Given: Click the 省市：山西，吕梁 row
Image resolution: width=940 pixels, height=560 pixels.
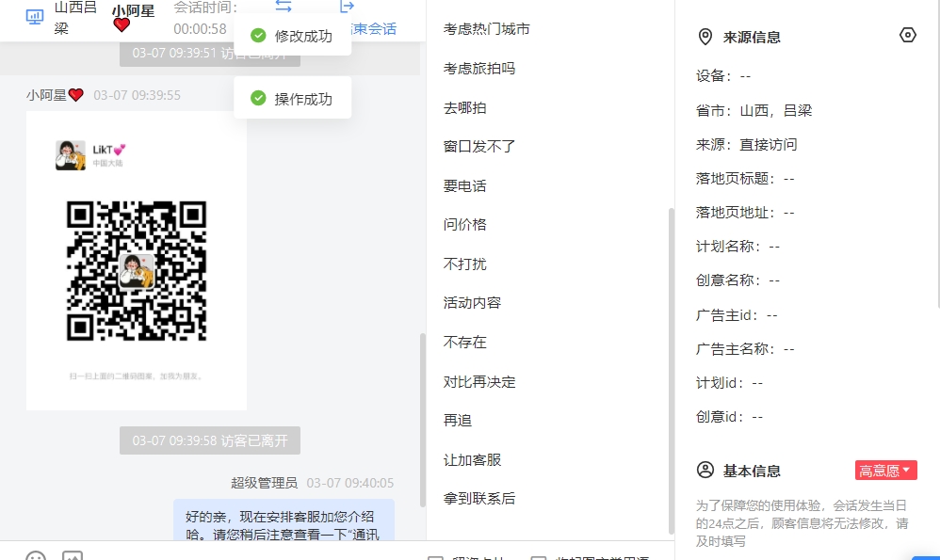Looking at the screenshot, I should click(x=754, y=111).
